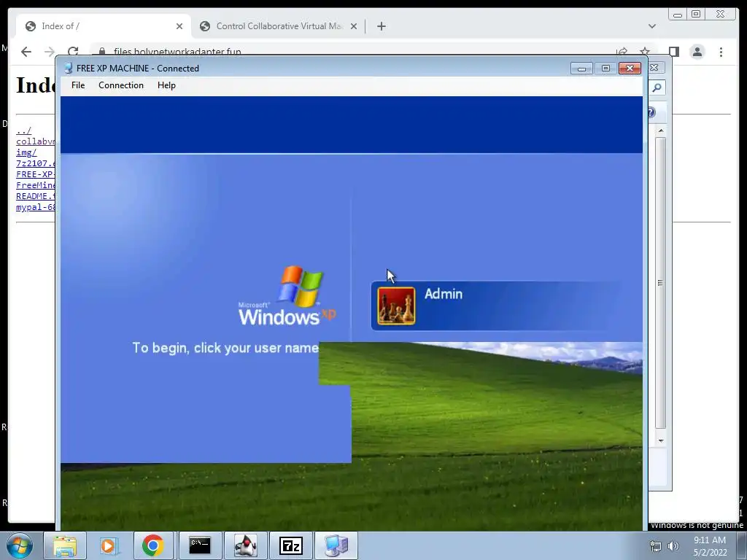Share this page from the address bar
Screen dimensions: 747x560
click(x=622, y=52)
